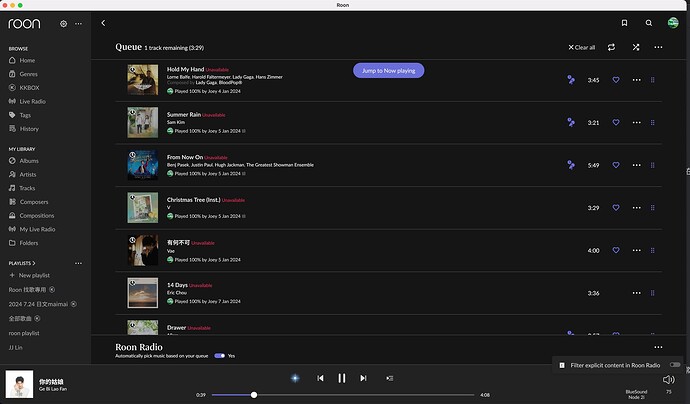Click the Albums icon in My Library
The height and width of the screenshot is (404, 690).
point(12,161)
